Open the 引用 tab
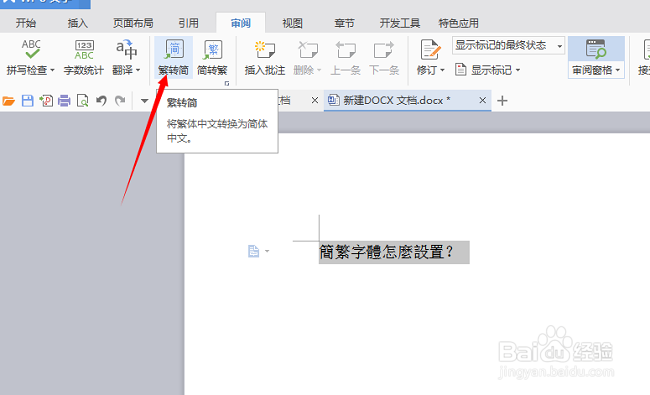Screen dimensions: 650x395 [188, 23]
